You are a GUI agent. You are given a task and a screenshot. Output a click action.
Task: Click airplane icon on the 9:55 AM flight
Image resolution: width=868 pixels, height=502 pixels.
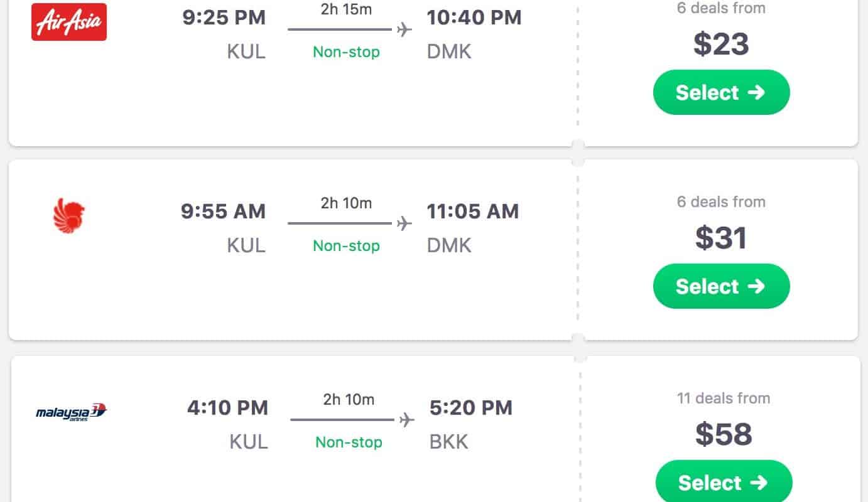404,223
